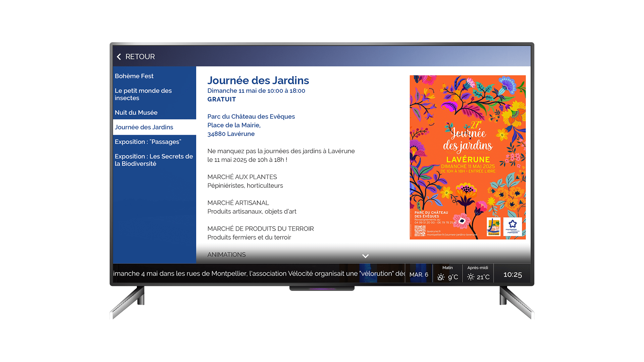The height and width of the screenshot is (362, 644).
Task: Click the 34880 Lavérune line
Action: click(x=231, y=134)
